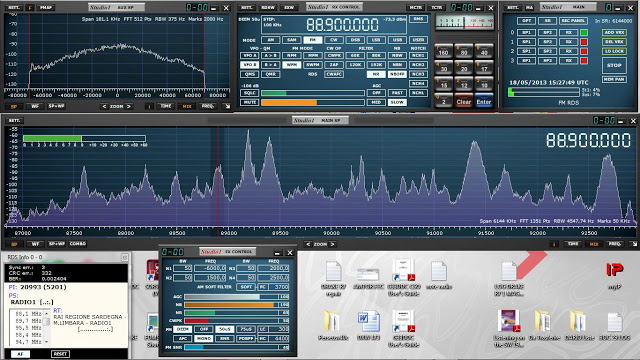Select AM demodulation mode

(x=271, y=40)
